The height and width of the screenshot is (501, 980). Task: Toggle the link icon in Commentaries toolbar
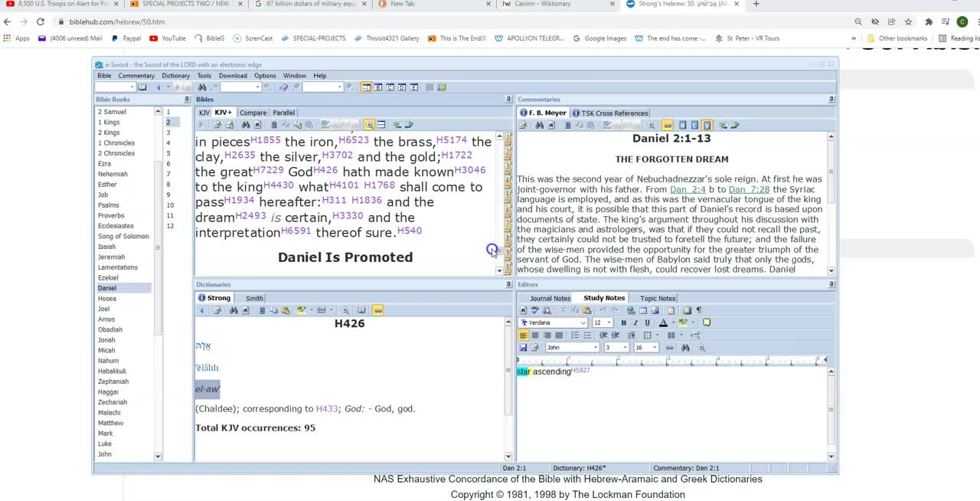tap(668, 126)
